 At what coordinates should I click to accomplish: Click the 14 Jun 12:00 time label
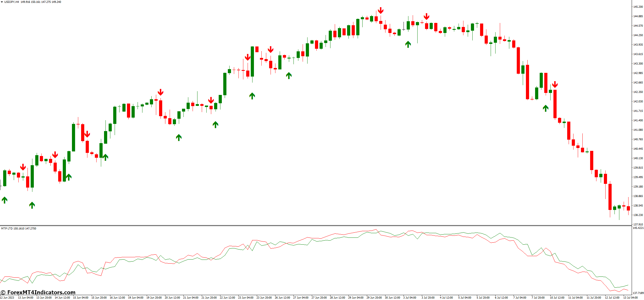[62, 297]
